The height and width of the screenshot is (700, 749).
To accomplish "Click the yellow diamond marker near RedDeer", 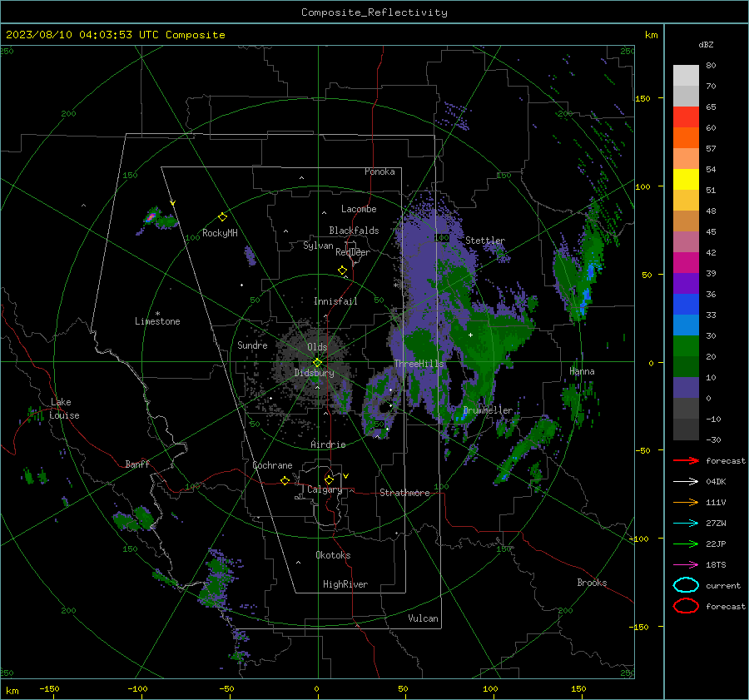I will (x=342, y=271).
